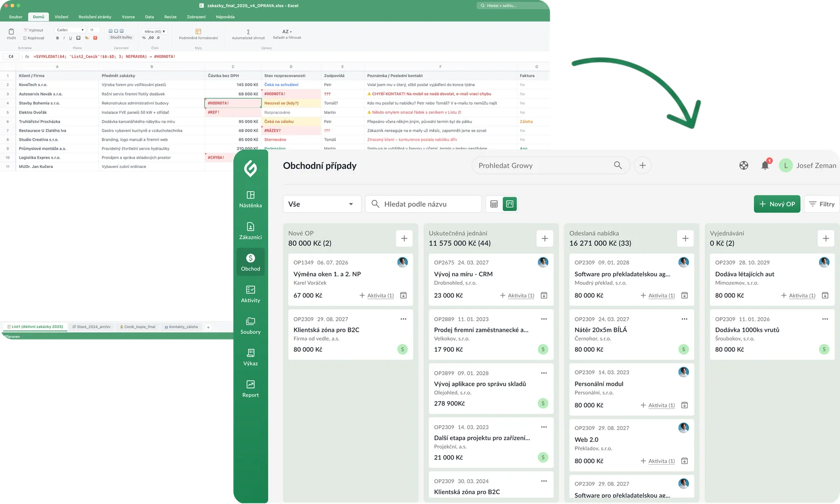Toggle italic formatting in Excel
Viewport: 840px width, 504px height.
[64, 38]
